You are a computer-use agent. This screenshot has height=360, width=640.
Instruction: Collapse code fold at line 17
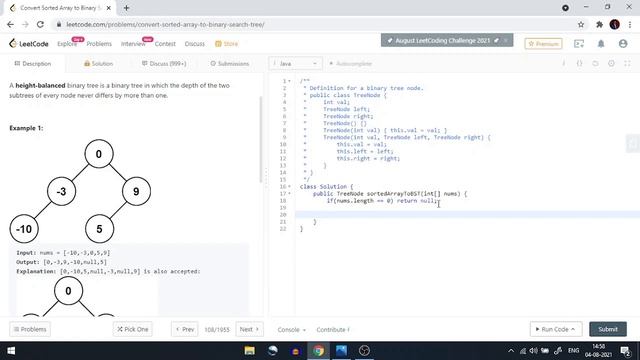[x=290, y=193]
